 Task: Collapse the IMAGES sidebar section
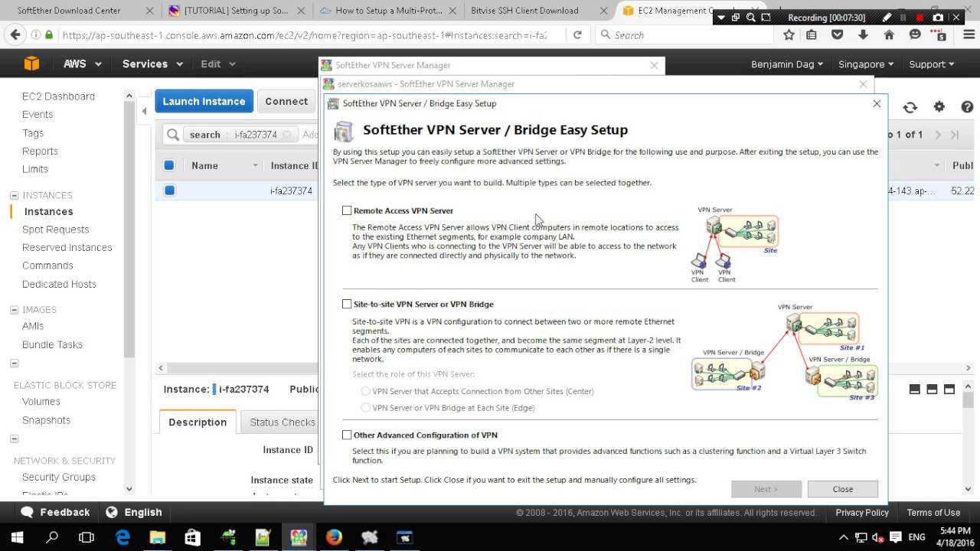(15, 310)
